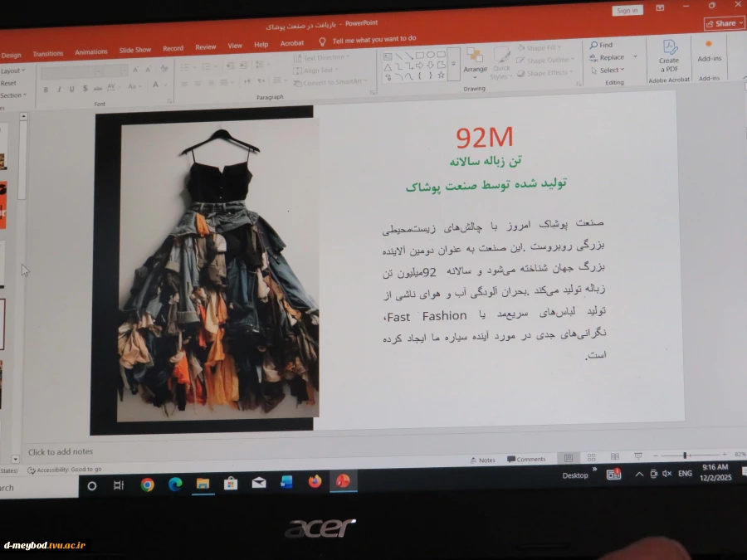Switch to Slide Sorter view

coord(591,457)
